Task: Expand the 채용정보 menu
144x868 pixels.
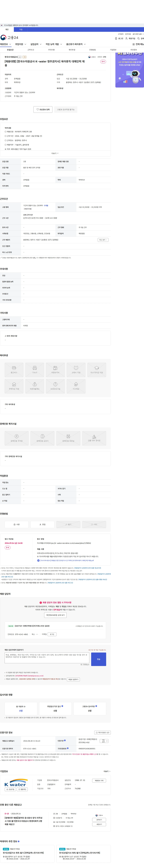Action: point(6,44)
